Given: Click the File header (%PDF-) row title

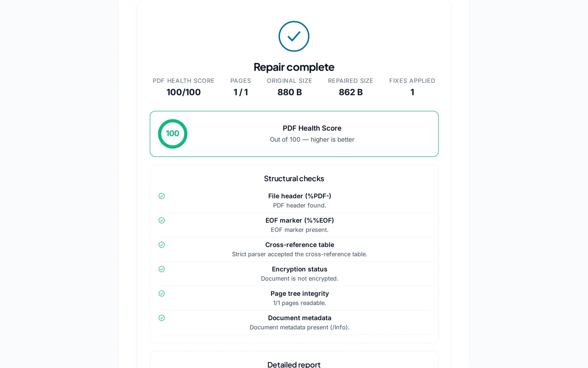Looking at the screenshot, I should coord(300,196).
